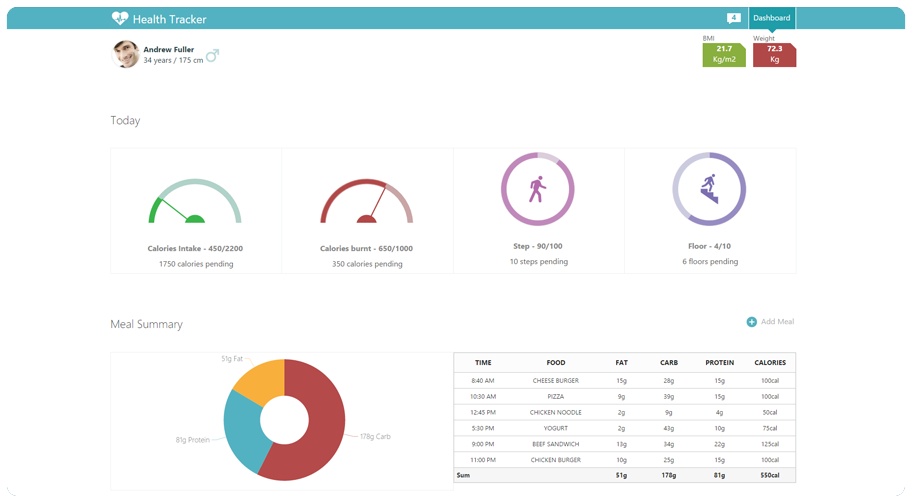Click the stair climbing Floor icon

[709, 189]
